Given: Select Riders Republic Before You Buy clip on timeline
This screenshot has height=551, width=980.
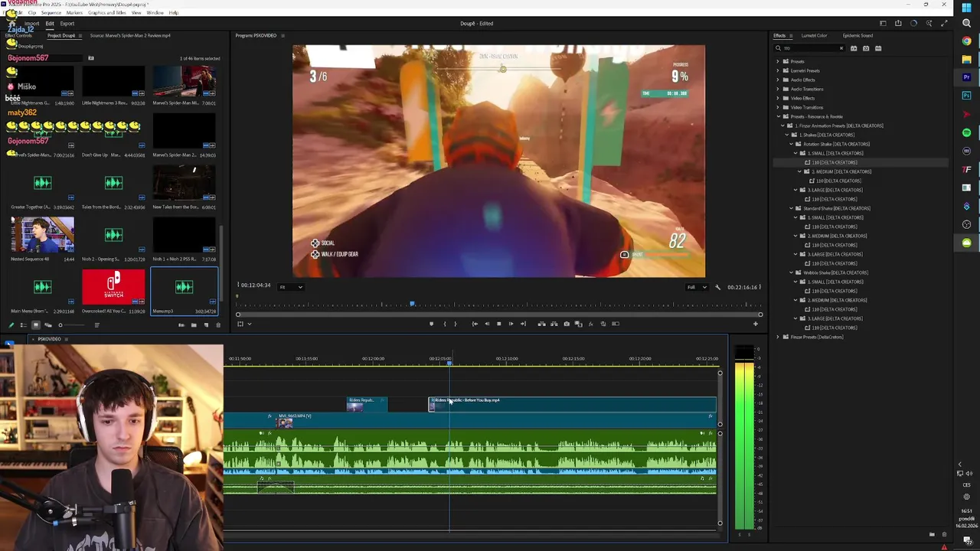Looking at the screenshot, I should 572,404.
